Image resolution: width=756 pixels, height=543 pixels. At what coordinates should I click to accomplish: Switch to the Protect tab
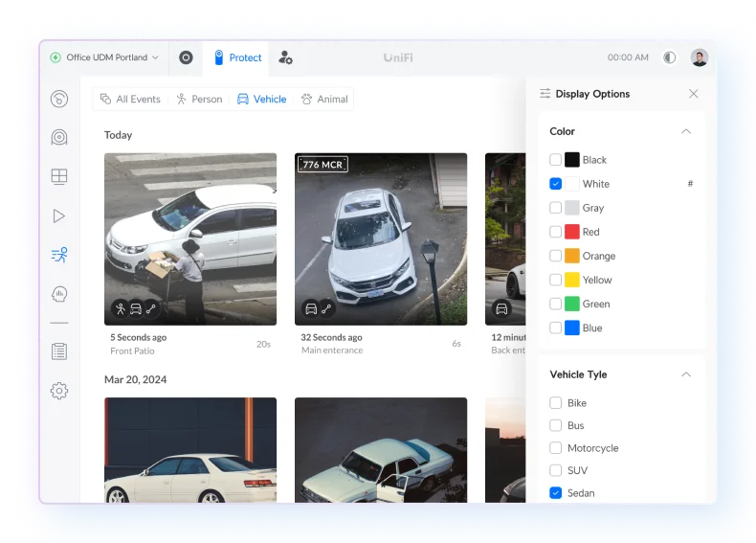pyautogui.click(x=237, y=57)
